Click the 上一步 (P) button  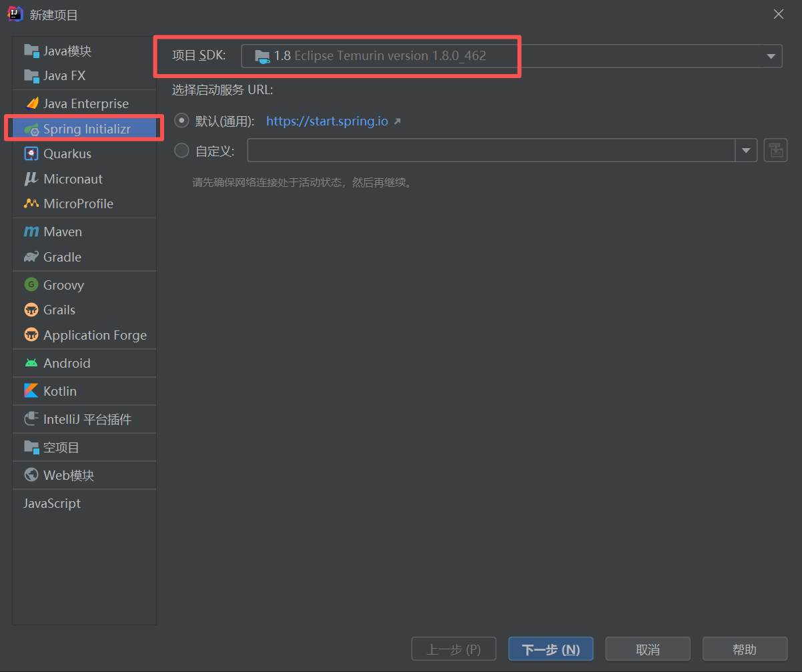click(x=454, y=649)
